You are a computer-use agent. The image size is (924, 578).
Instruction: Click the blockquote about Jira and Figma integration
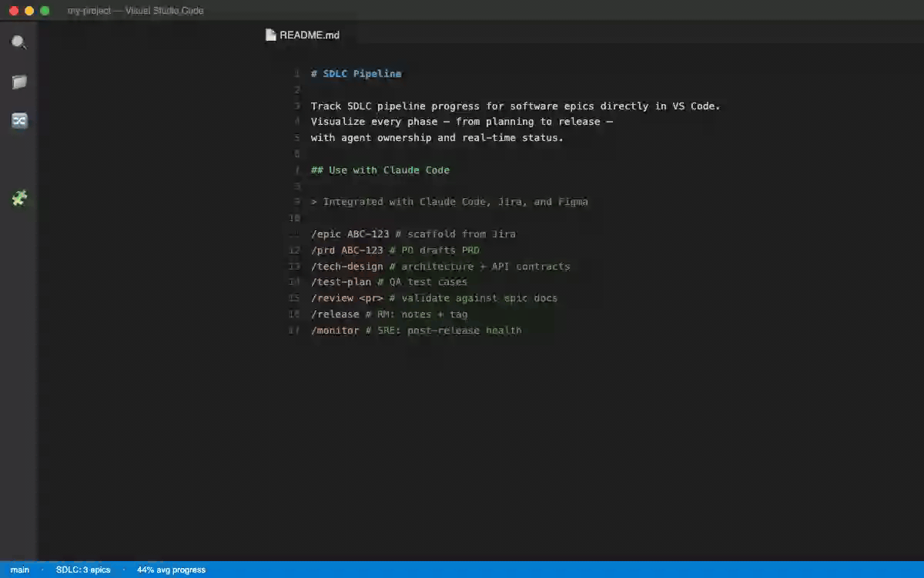click(450, 201)
